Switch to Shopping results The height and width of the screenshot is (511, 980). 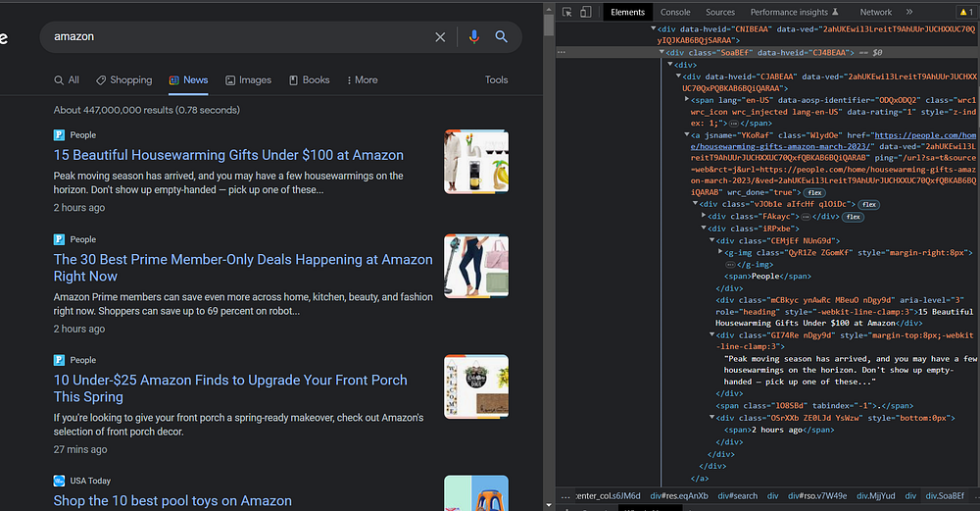pyautogui.click(x=123, y=80)
